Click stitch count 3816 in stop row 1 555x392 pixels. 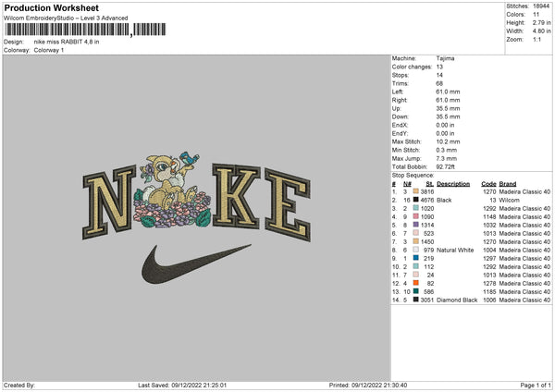click(x=427, y=191)
